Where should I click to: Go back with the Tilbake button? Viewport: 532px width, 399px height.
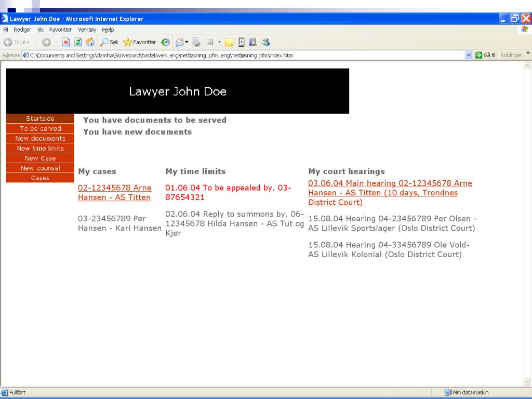16,42
